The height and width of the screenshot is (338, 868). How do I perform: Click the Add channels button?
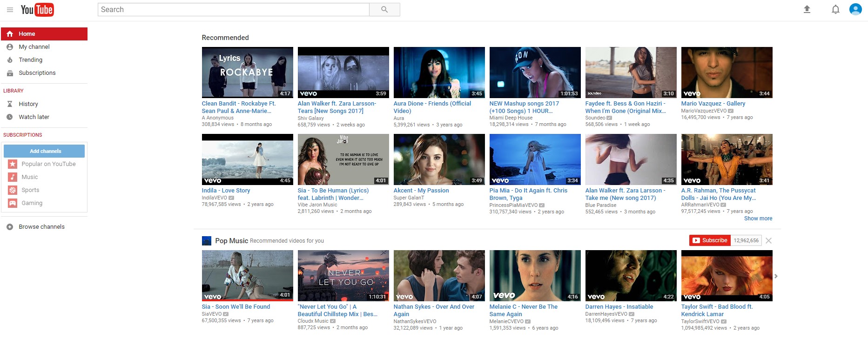(44, 151)
